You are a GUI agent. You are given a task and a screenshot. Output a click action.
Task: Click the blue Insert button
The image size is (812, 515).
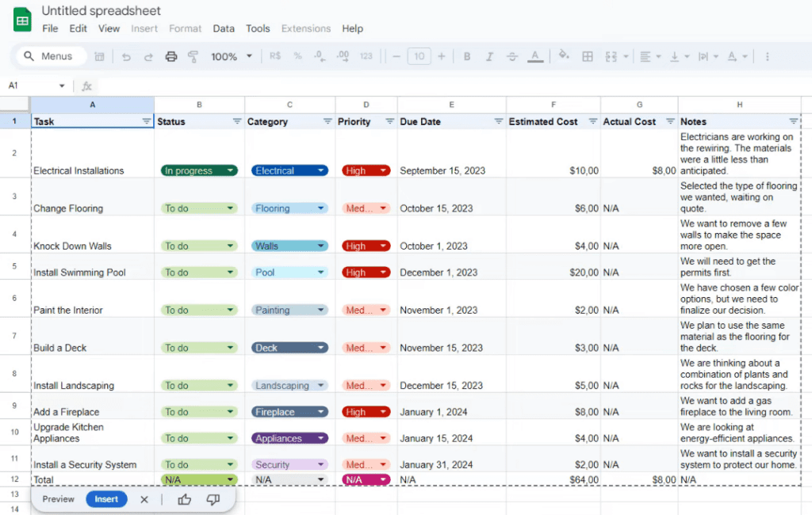pos(106,499)
